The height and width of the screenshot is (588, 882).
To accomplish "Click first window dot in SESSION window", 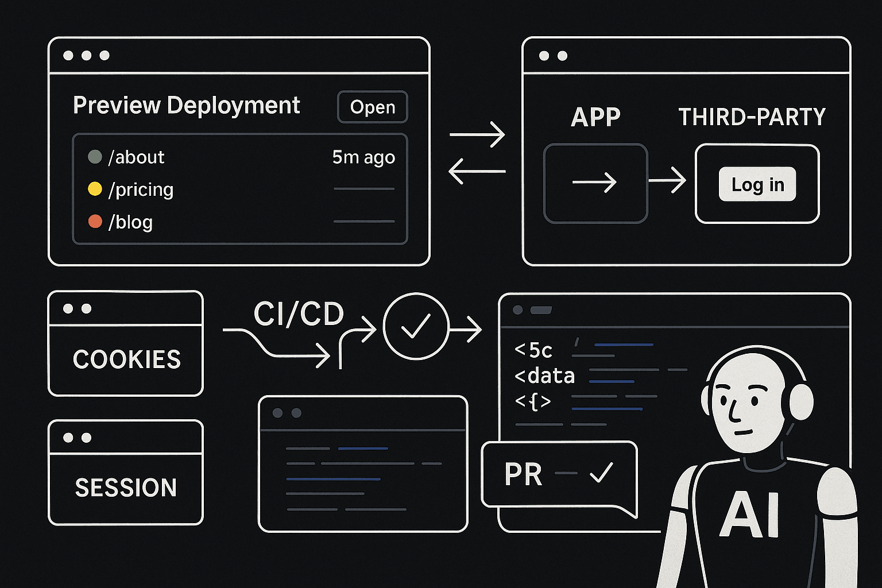I will pos(68,438).
